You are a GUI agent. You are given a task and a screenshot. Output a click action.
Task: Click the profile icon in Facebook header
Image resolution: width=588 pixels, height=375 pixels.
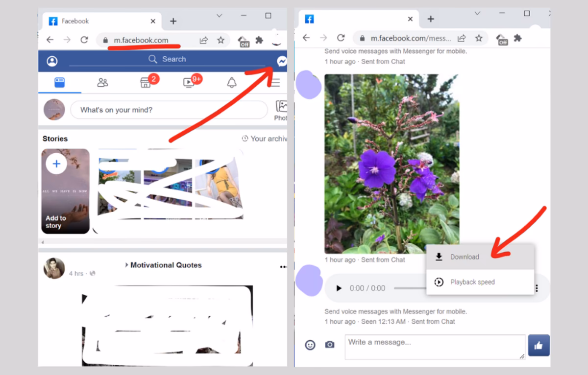[52, 61]
